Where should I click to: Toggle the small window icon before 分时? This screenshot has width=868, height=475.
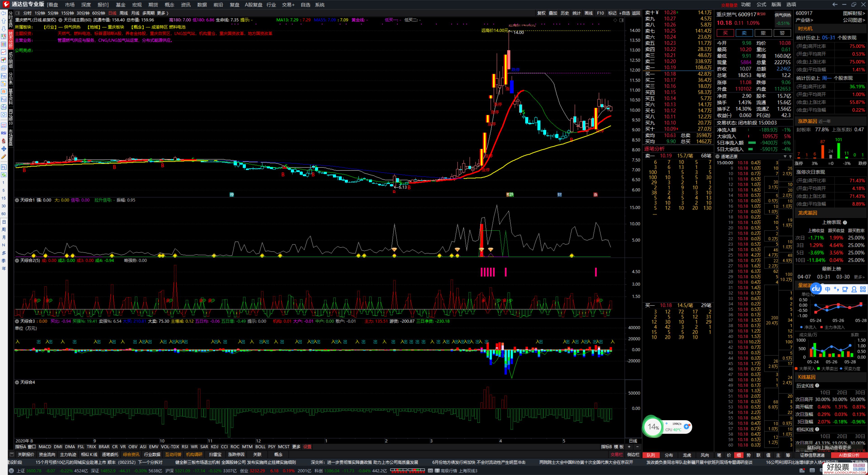coord(18,13)
